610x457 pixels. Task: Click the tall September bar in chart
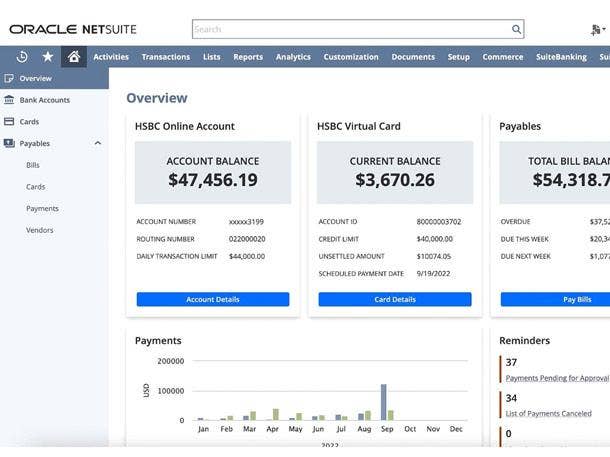383,402
